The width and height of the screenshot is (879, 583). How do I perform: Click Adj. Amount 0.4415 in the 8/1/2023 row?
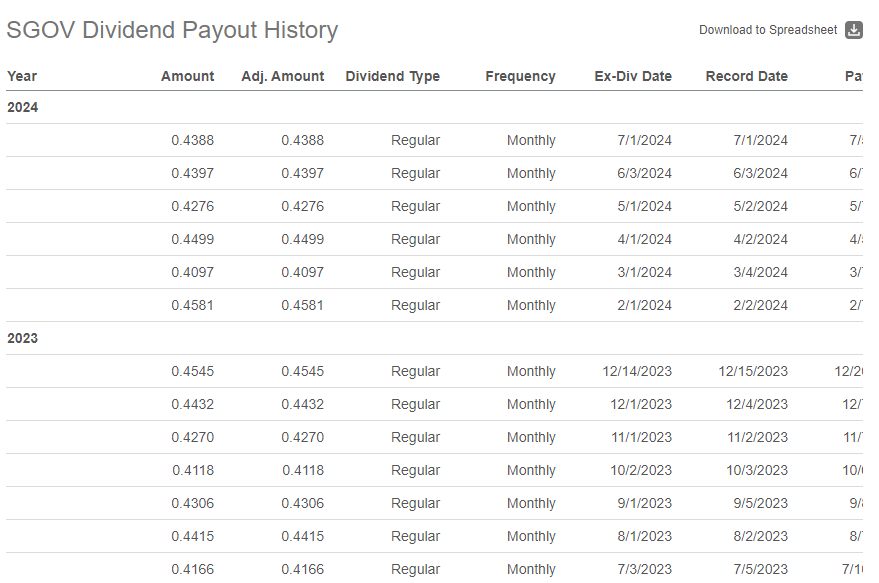(x=302, y=536)
